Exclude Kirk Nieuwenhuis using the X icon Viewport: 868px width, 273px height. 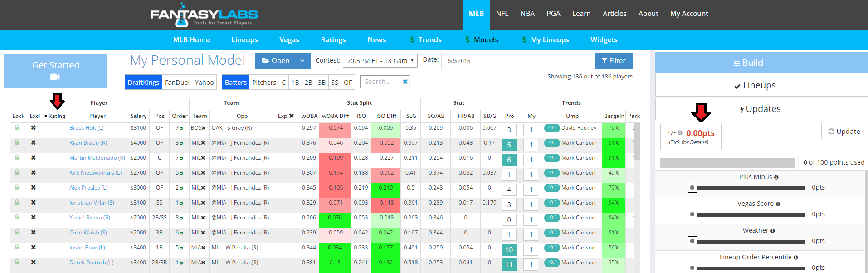(34, 173)
